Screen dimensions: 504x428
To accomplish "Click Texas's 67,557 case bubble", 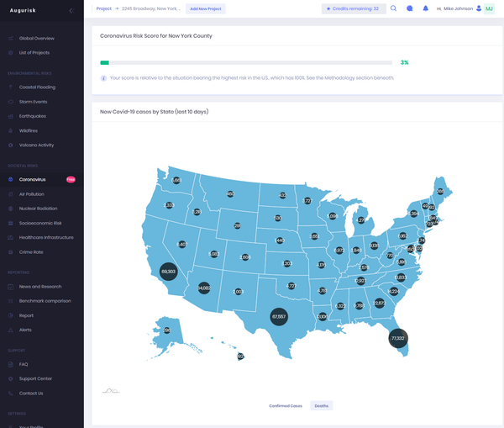I will click(x=279, y=317).
